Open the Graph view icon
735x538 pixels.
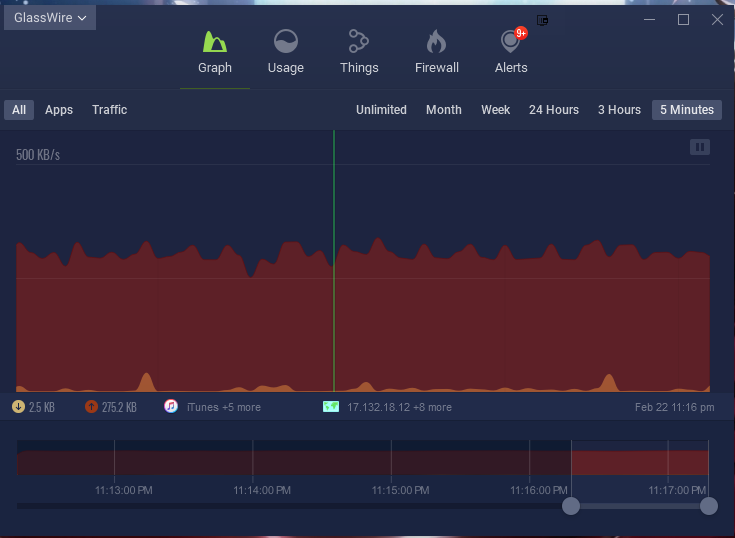[215, 42]
